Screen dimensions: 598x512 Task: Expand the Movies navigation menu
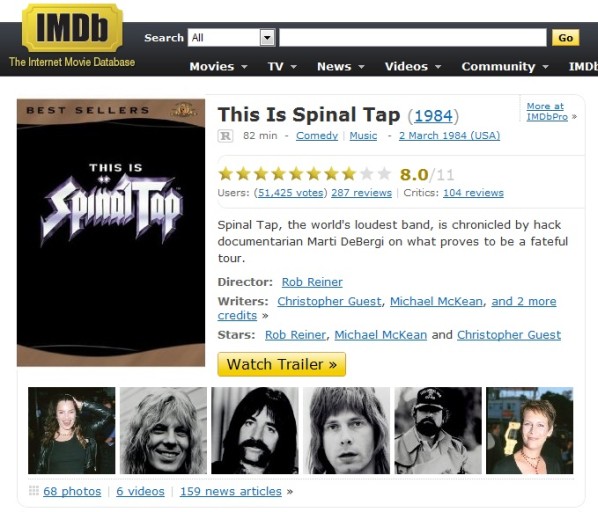(219, 66)
